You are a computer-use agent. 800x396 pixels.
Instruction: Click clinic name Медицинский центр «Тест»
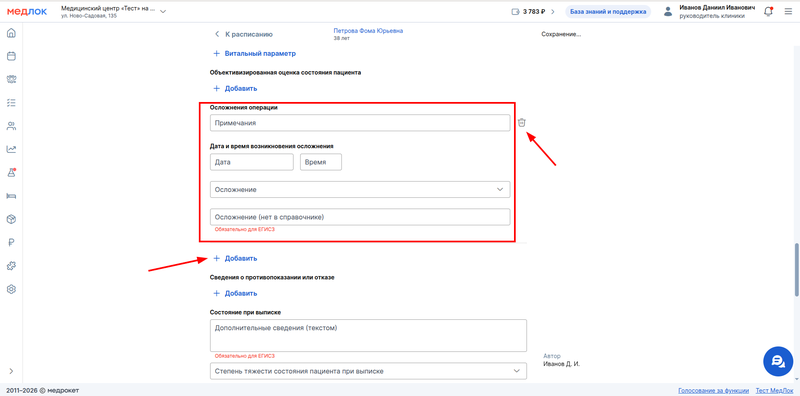pyautogui.click(x=108, y=9)
